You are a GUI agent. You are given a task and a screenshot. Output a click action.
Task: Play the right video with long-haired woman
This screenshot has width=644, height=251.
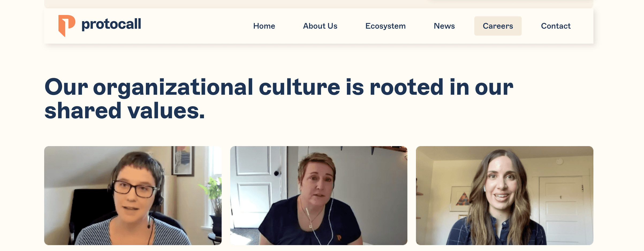pyautogui.click(x=504, y=195)
